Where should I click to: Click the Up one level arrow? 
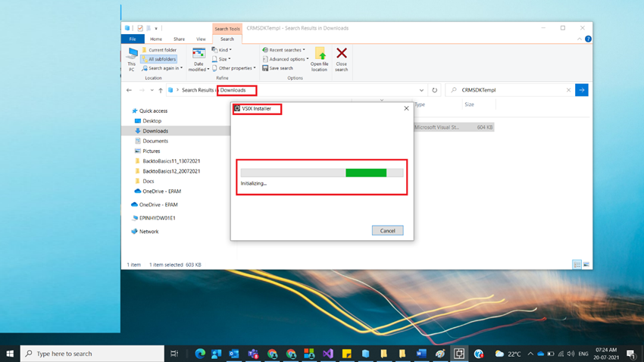(161, 90)
